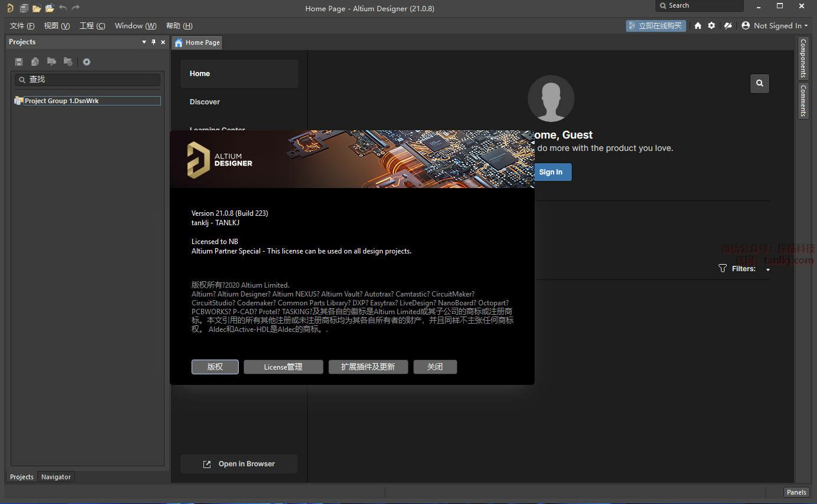Open the 视图 (V) menu
Image resolution: width=817 pixels, height=504 pixels.
pyautogui.click(x=57, y=26)
